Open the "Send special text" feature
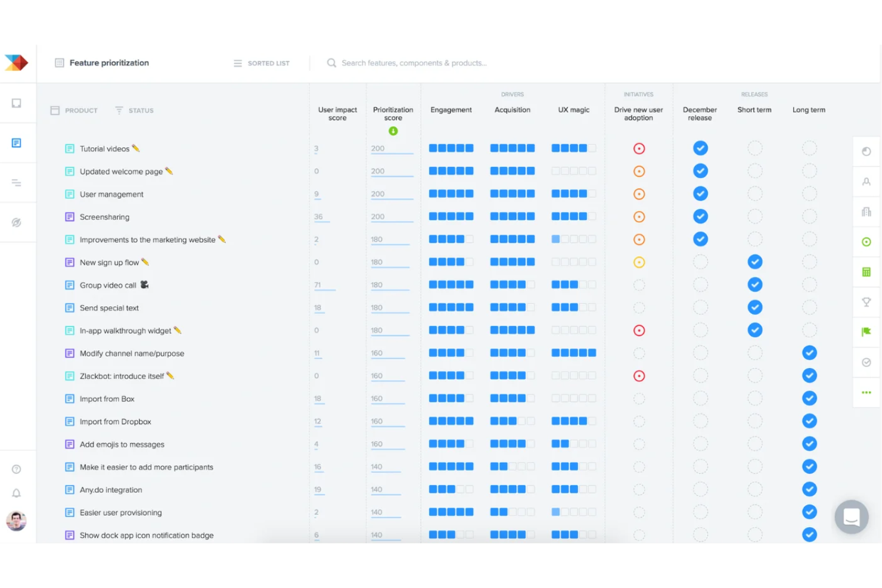This screenshot has height=588, width=882. click(109, 308)
